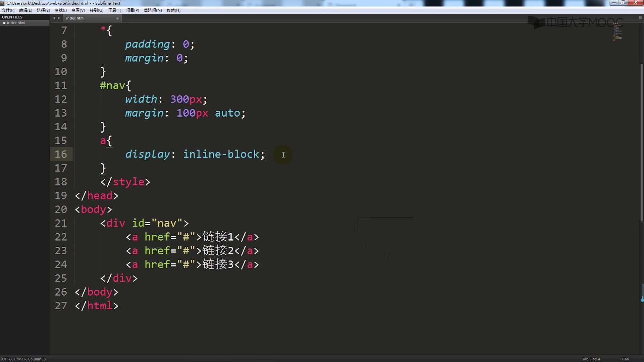Click the closing </body> tag
Screen dimensions: 644x362
tap(97, 292)
